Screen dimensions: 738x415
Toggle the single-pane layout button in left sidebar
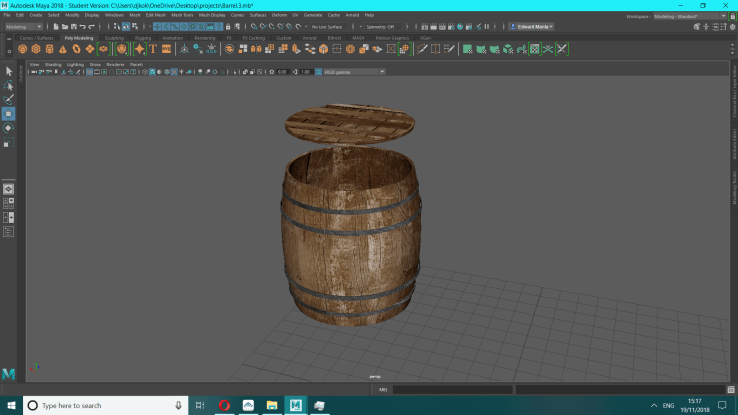[x=8, y=189]
